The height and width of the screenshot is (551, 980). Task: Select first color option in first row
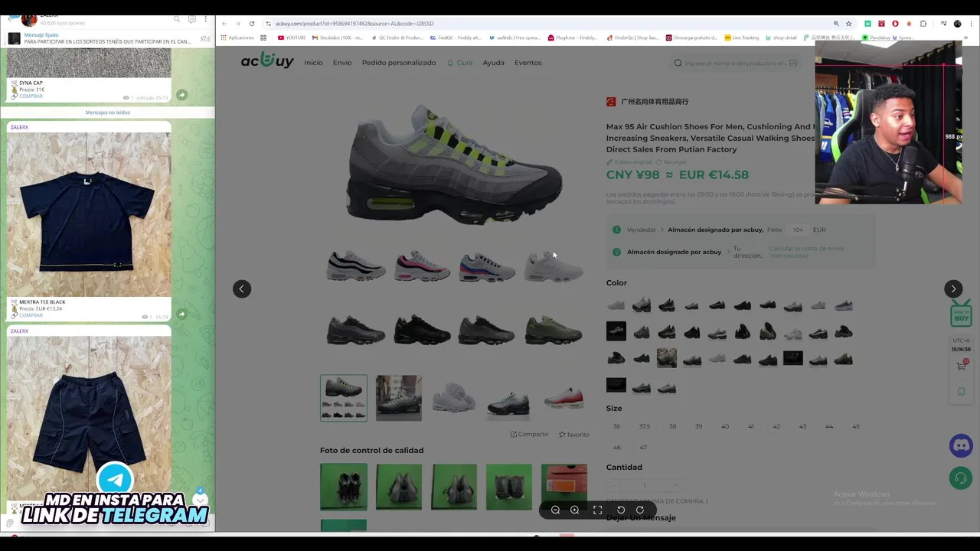point(616,305)
